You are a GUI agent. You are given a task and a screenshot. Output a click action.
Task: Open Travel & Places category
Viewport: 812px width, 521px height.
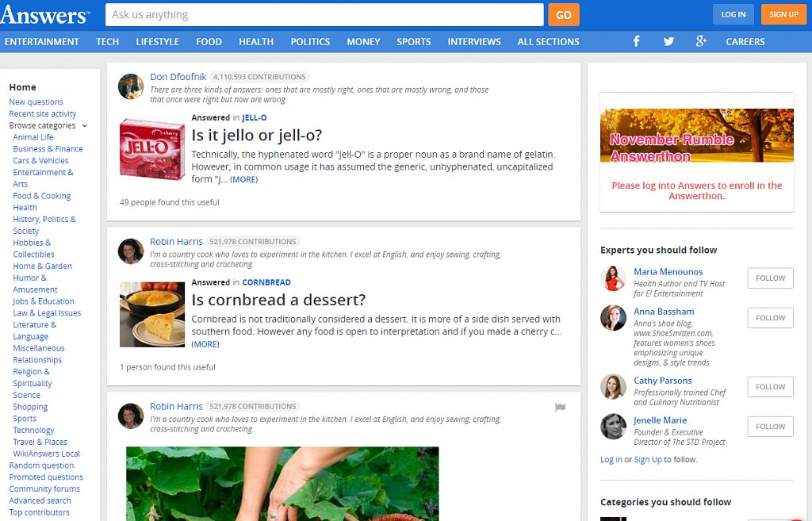click(40, 442)
